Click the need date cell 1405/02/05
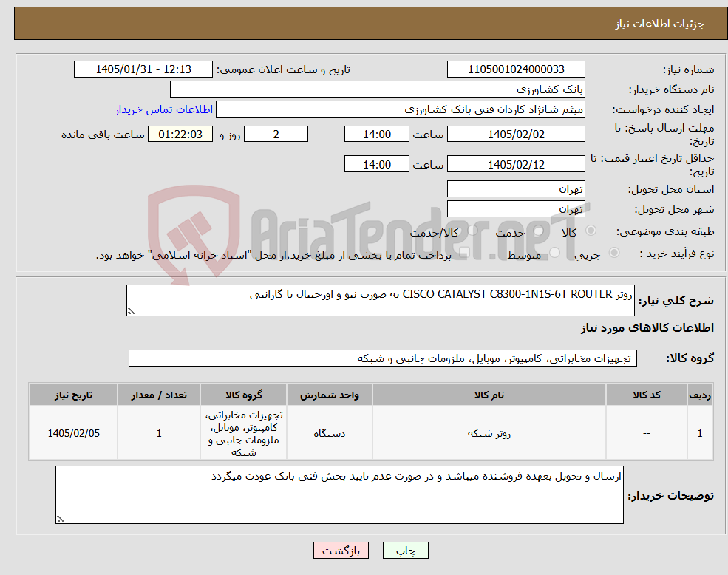Screen dimensions: 728x575 (73, 433)
